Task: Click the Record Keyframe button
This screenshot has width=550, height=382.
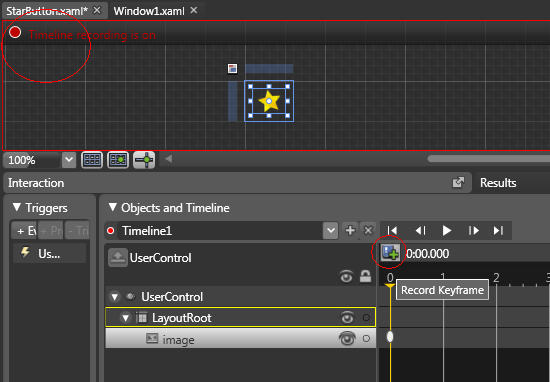Action: (x=390, y=253)
